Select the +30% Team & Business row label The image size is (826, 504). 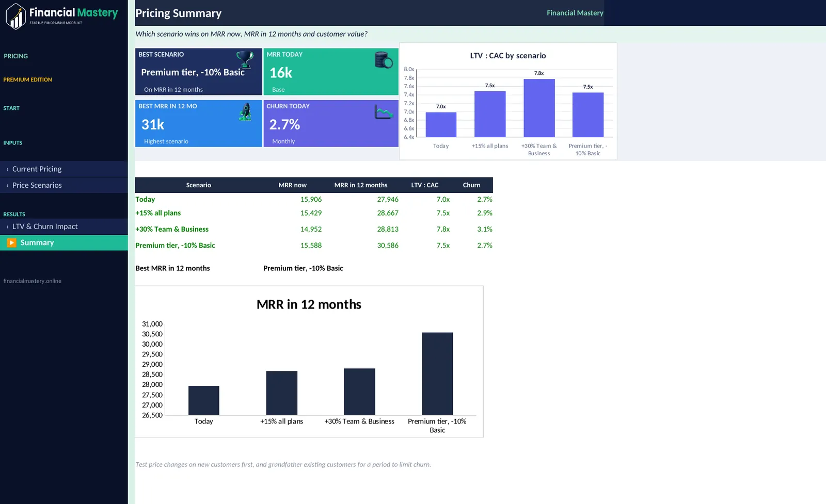(172, 230)
